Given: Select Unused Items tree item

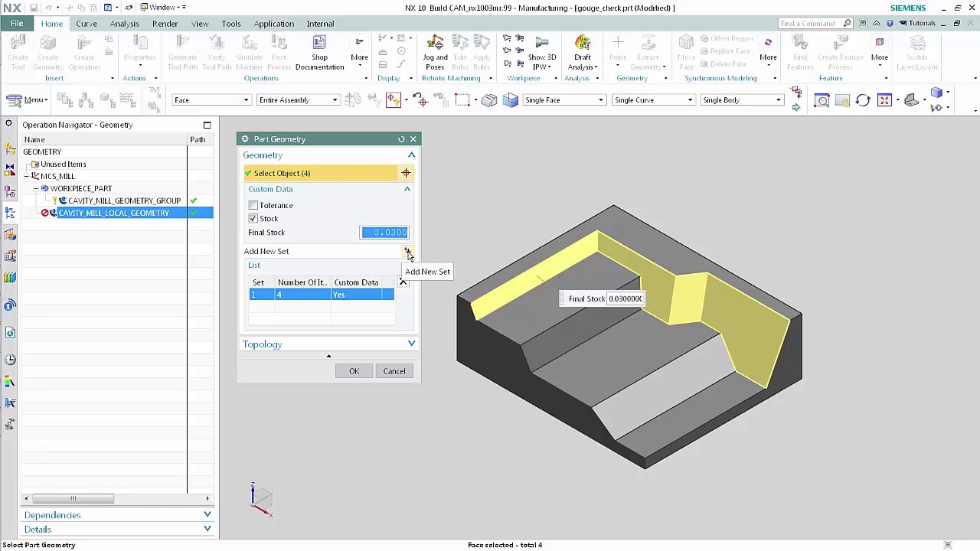Looking at the screenshot, I should pos(63,164).
